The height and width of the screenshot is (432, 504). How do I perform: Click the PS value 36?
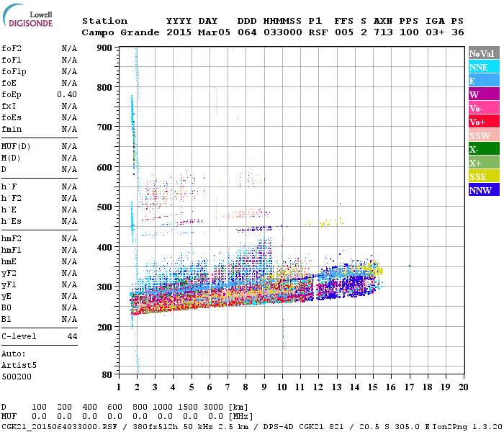coord(458,32)
